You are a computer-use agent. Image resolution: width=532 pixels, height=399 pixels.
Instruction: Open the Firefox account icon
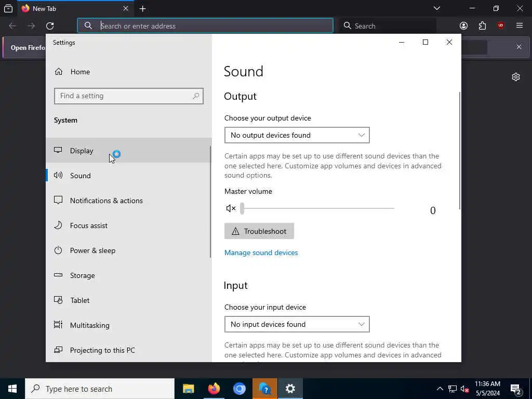coord(463,26)
